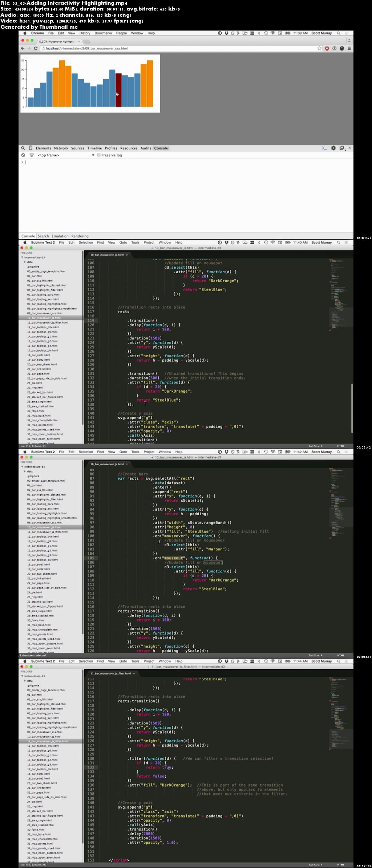Collapse intermediate-d3 folder in the 11:42 AM Sublime window

(22, 467)
